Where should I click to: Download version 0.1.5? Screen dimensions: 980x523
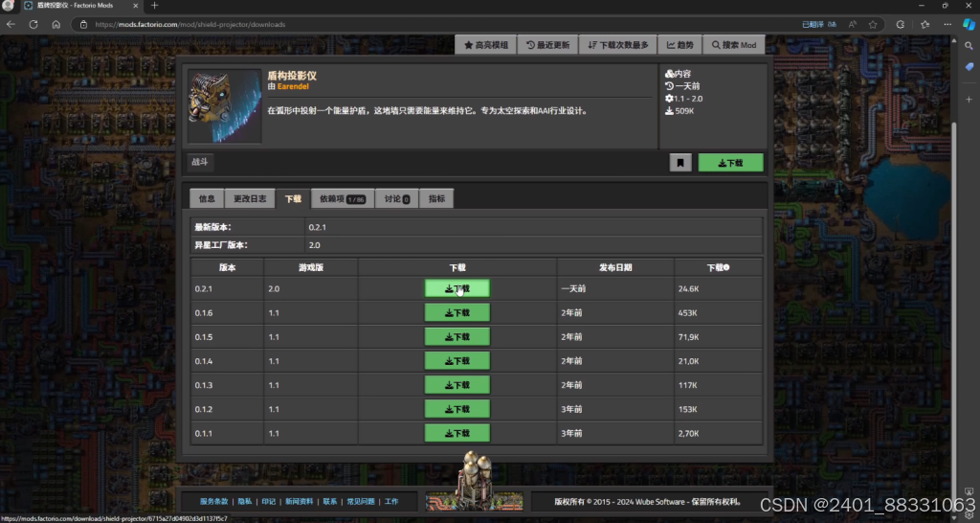[457, 336]
